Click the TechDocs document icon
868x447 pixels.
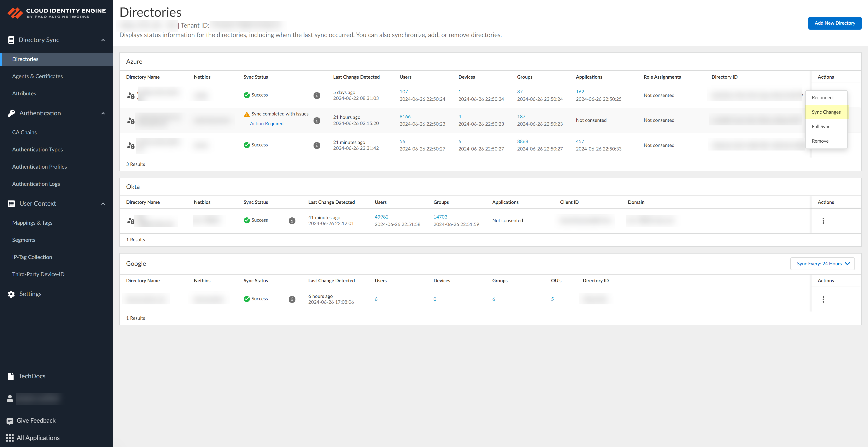tap(11, 376)
